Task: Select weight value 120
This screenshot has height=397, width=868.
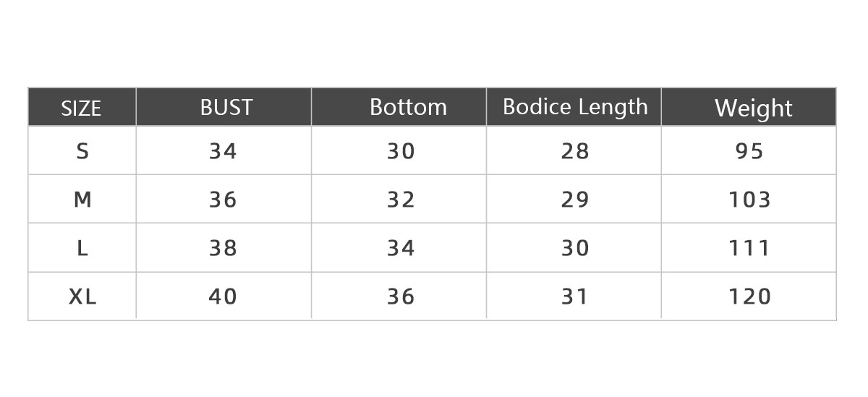Action: (749, 296)
